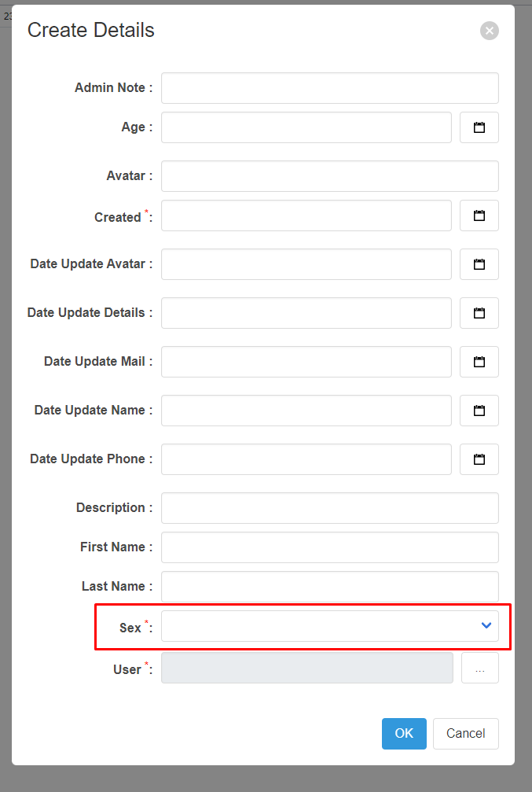Image resolution: width=532 pixels, height=792 pixels.
Task: Click the Date Update Avatar calendar icon
Action: 479,264
